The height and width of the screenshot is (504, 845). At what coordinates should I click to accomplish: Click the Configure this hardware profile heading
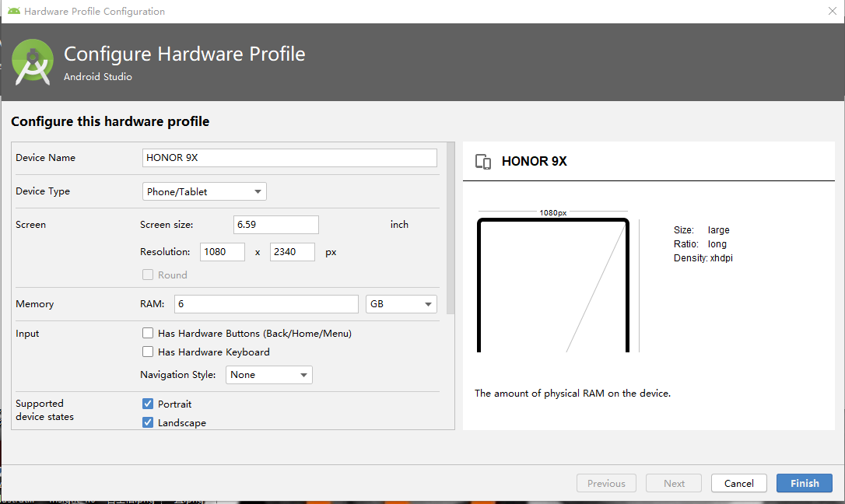click(x=110, y=121)
